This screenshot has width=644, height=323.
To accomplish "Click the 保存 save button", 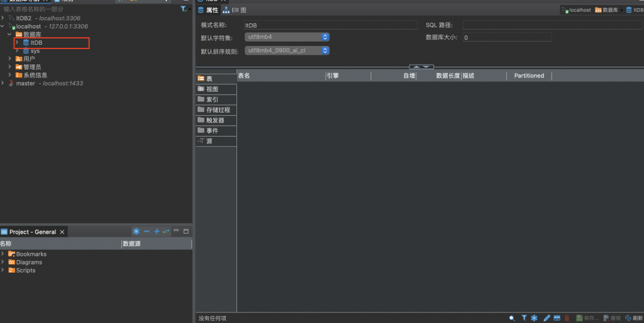I will pos(587,318).
